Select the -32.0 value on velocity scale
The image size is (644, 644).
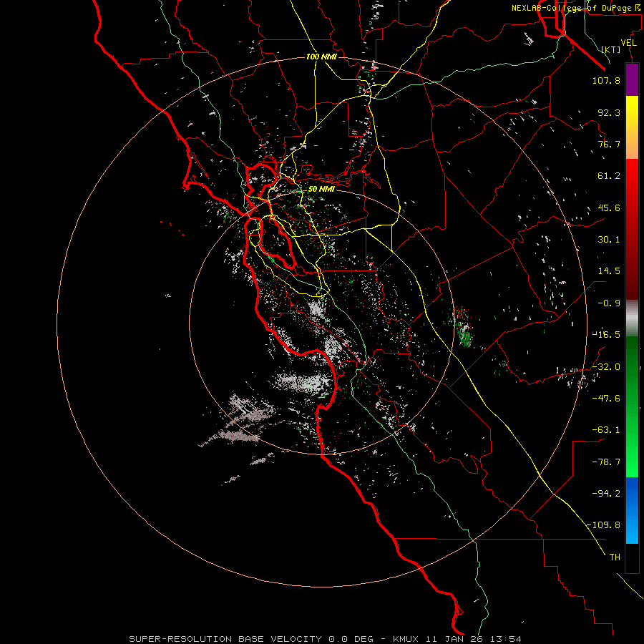606,367
